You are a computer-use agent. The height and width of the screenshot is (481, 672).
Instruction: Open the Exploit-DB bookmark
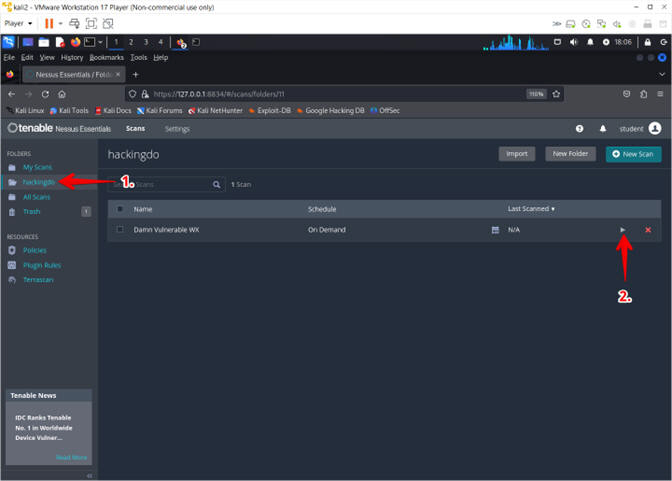[270, 111]
